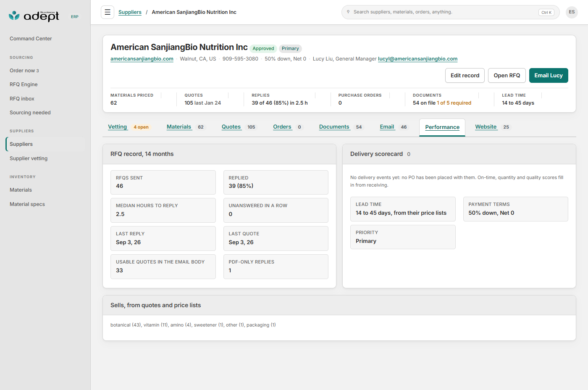Open Order now in the sidebar

(45, 71)
